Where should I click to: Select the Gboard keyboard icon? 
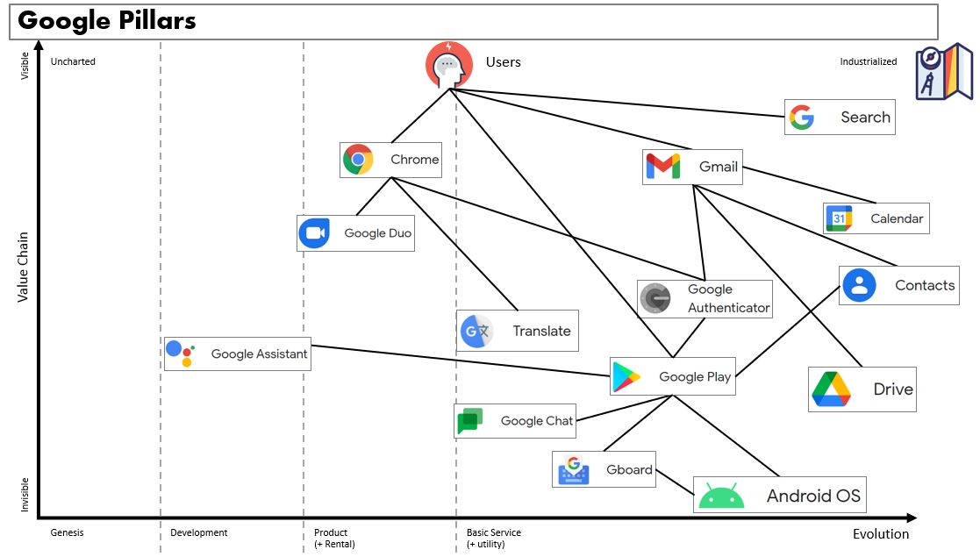(574, 469)
